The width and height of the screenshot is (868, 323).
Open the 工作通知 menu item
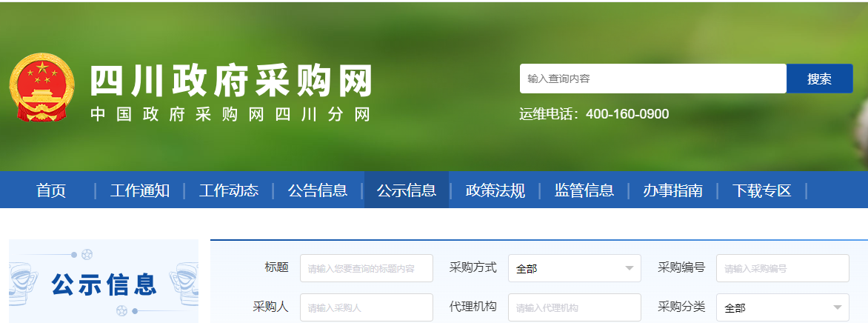pos(139,190)
